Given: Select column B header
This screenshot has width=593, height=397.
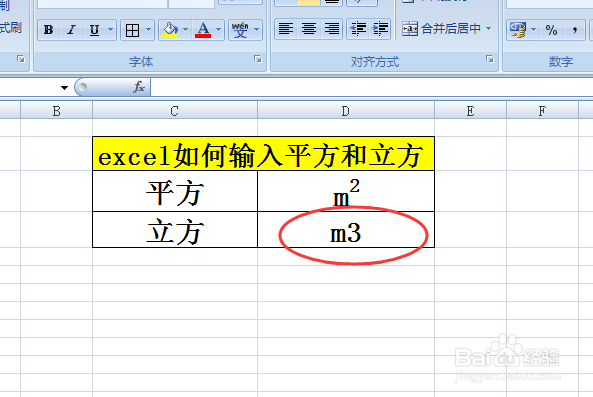Looking at the screenshot, I should [56, 111].
